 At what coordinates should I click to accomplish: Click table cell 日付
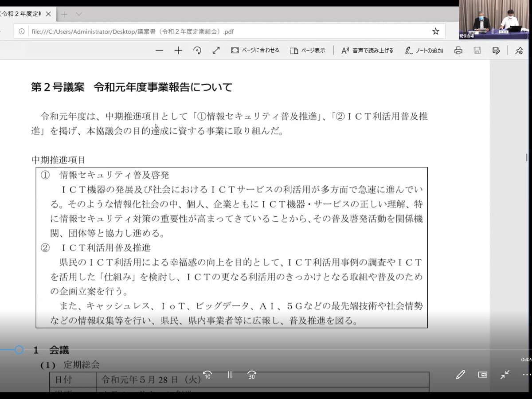click(63, 380)
